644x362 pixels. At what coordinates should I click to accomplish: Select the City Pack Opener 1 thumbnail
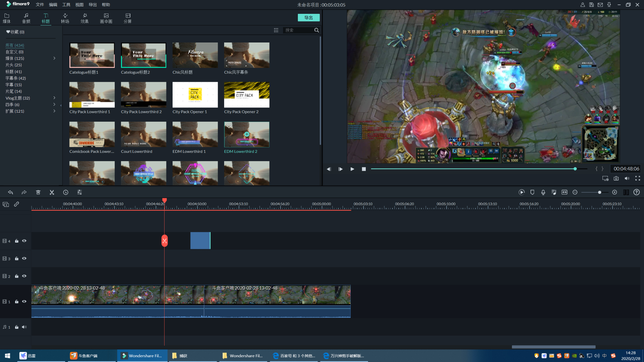coord(195,95)
